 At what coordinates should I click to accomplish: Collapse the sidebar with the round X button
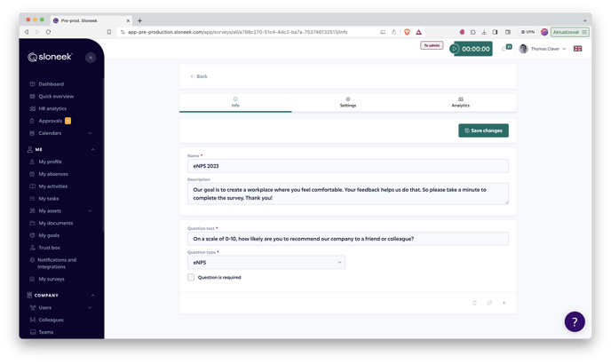click(91, 58)
